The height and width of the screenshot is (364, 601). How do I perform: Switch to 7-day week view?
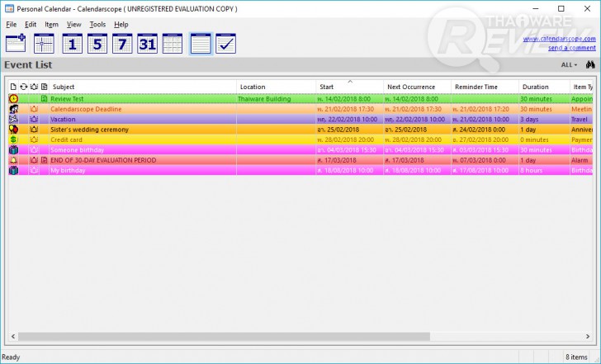[x=122, y=44]
